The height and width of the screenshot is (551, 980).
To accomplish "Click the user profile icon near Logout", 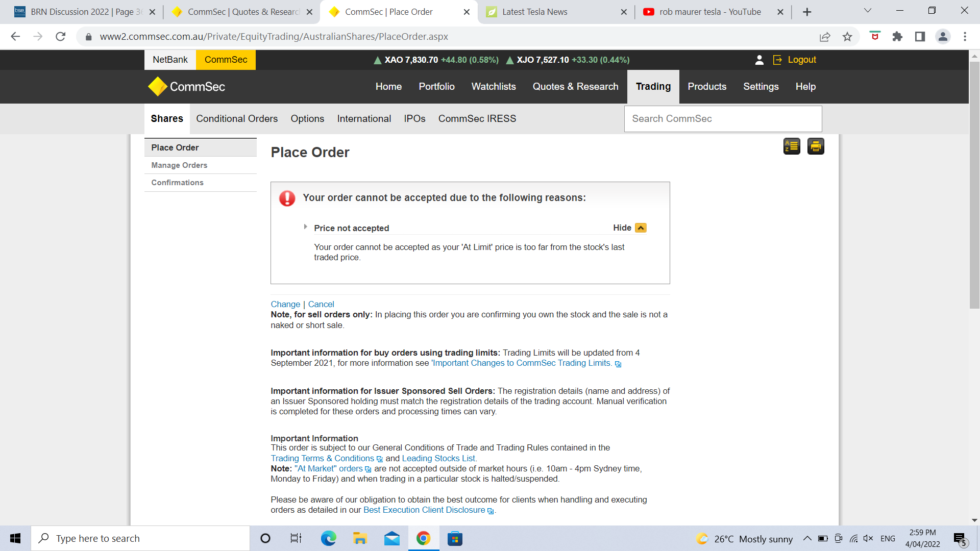I will tap(759, 60).
